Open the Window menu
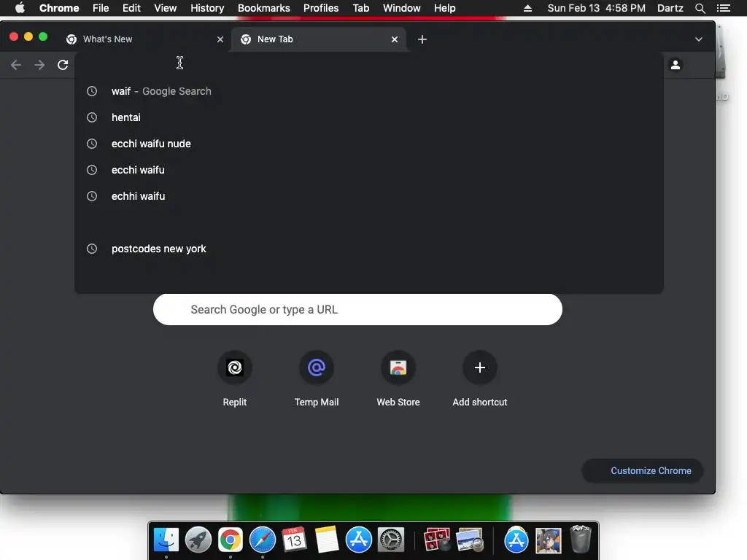The height and width of the screenshot is (560, 747). [x=402, y=8]
